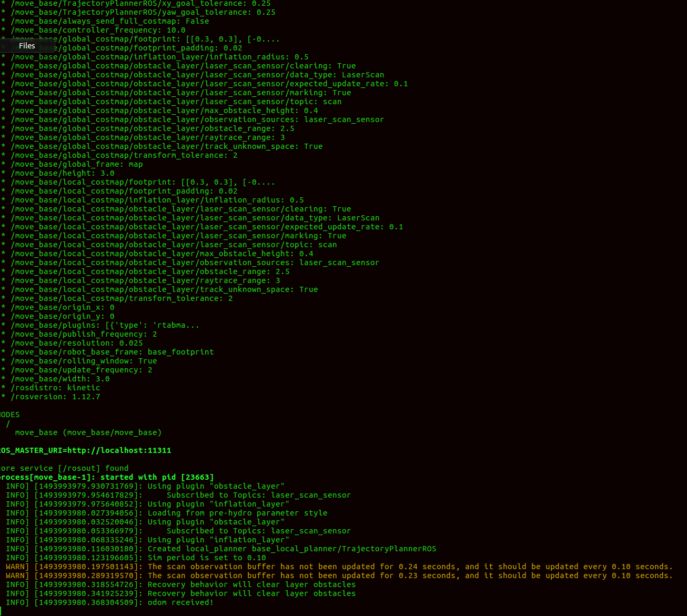Click the move_base/height: 3.0 line
The image size is (687, 616).
(x=63, y=173)
